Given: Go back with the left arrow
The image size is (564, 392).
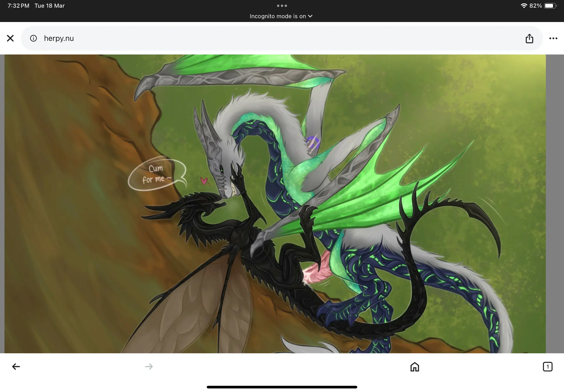Looking at the screenshot, I should [16, 366].
